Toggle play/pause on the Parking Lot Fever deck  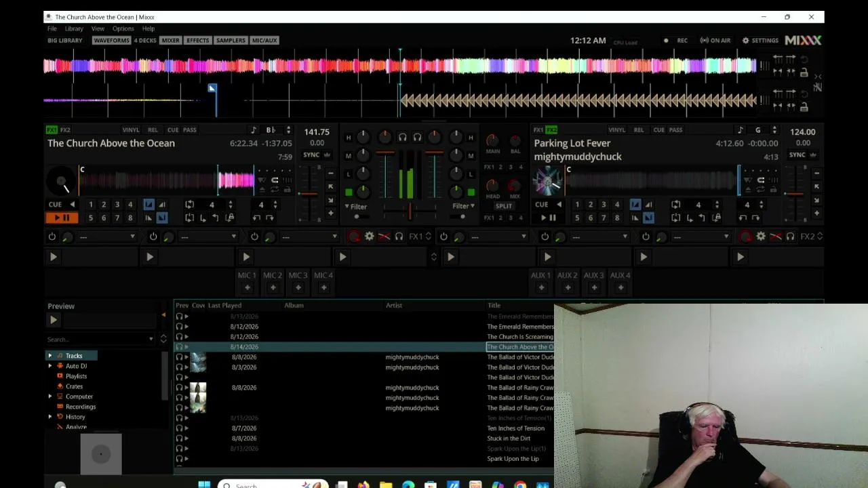(548, 218)
